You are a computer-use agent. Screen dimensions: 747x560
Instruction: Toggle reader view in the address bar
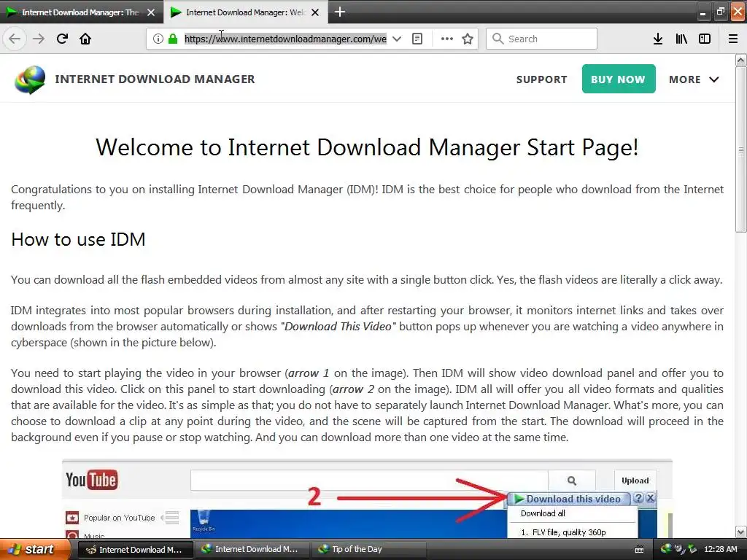417,39
